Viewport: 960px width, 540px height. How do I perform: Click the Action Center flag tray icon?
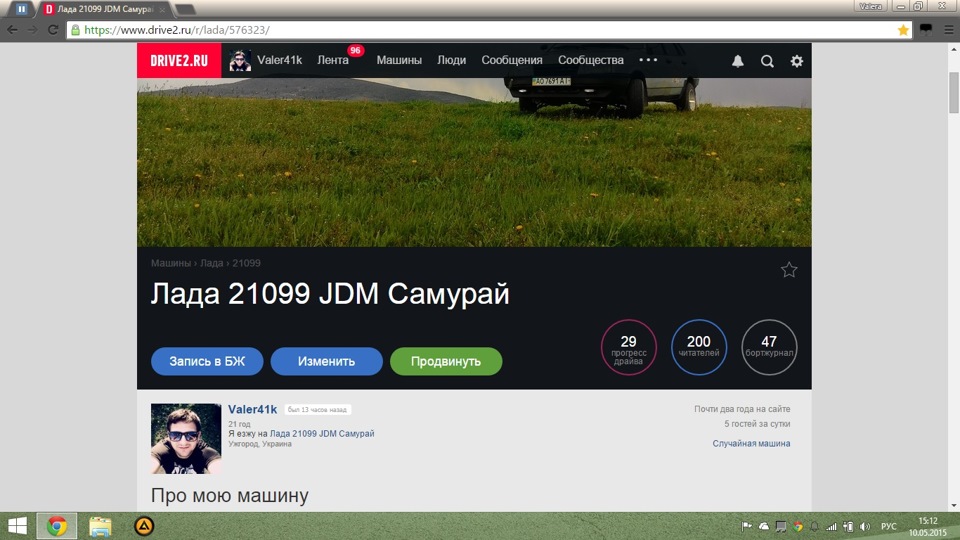(x=746, y=526)
